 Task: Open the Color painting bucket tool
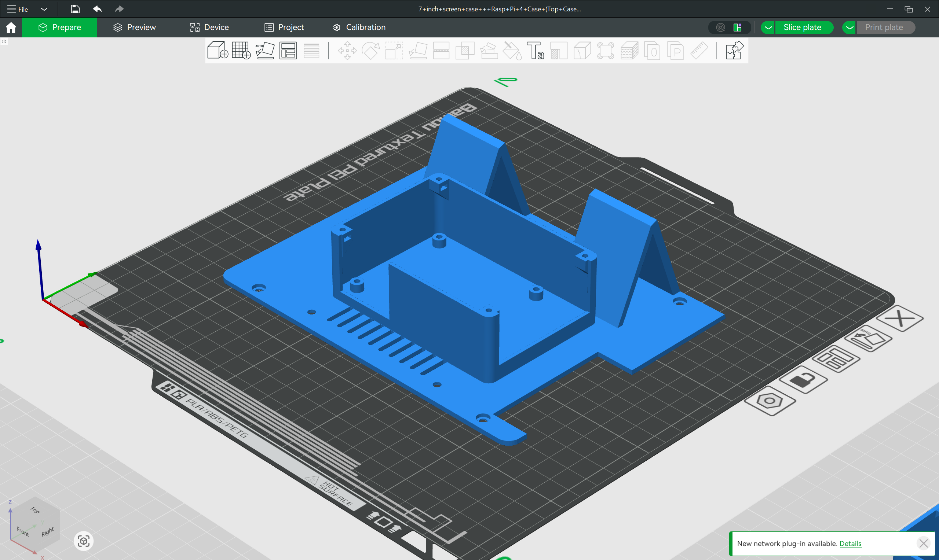click(x=512, y=50)
